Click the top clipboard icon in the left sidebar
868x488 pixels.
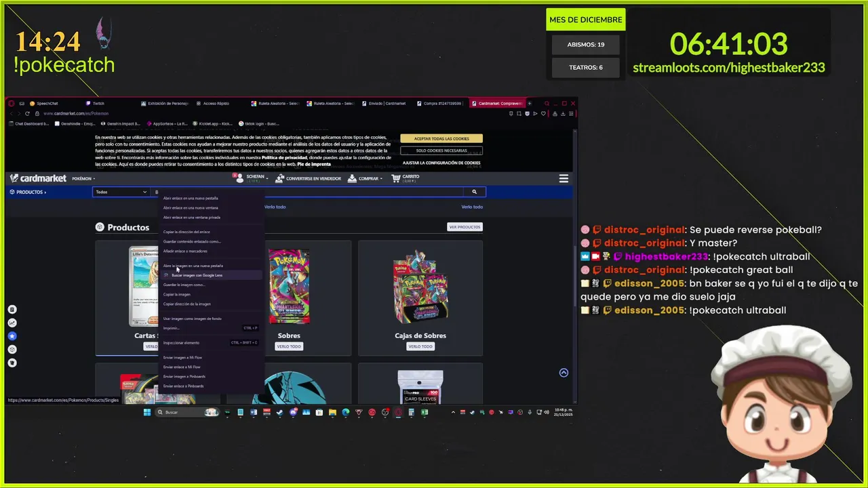[x=12, y=309]
